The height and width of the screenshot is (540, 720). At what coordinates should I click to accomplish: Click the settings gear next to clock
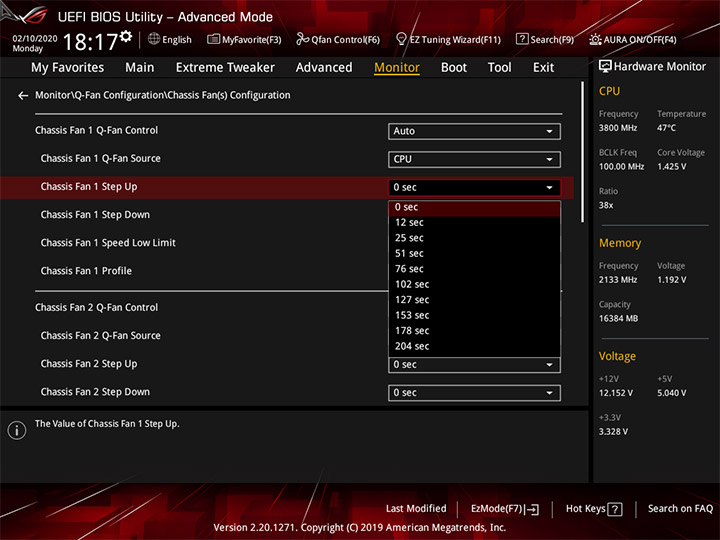(x=126, y=36)
